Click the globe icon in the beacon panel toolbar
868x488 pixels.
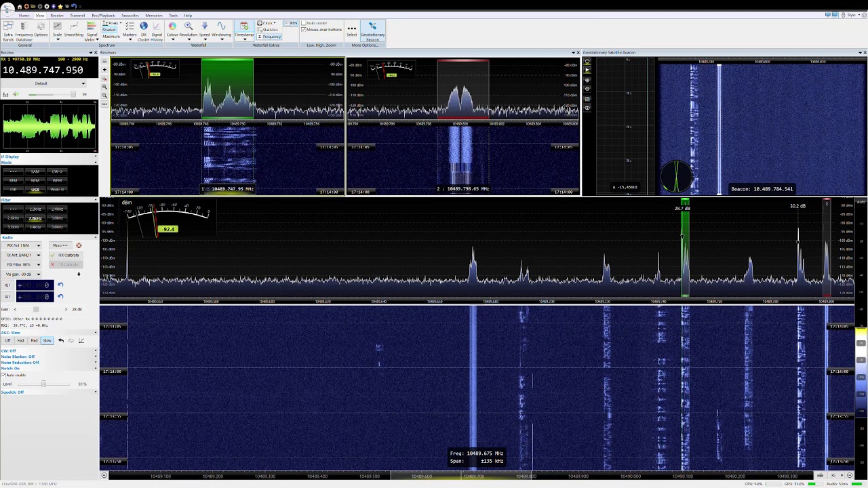tap(587, 80)
